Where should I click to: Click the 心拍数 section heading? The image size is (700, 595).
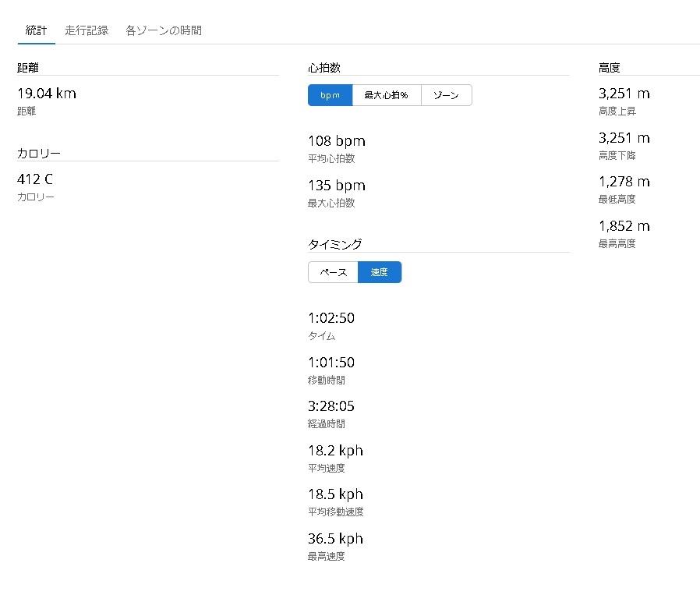[324, 68]
